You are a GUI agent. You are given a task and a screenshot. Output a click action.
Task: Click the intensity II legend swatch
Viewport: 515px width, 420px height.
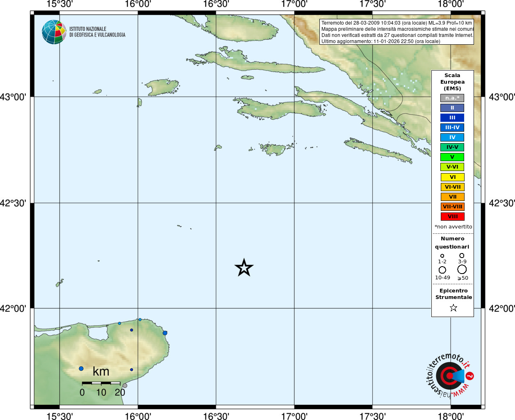452,108
